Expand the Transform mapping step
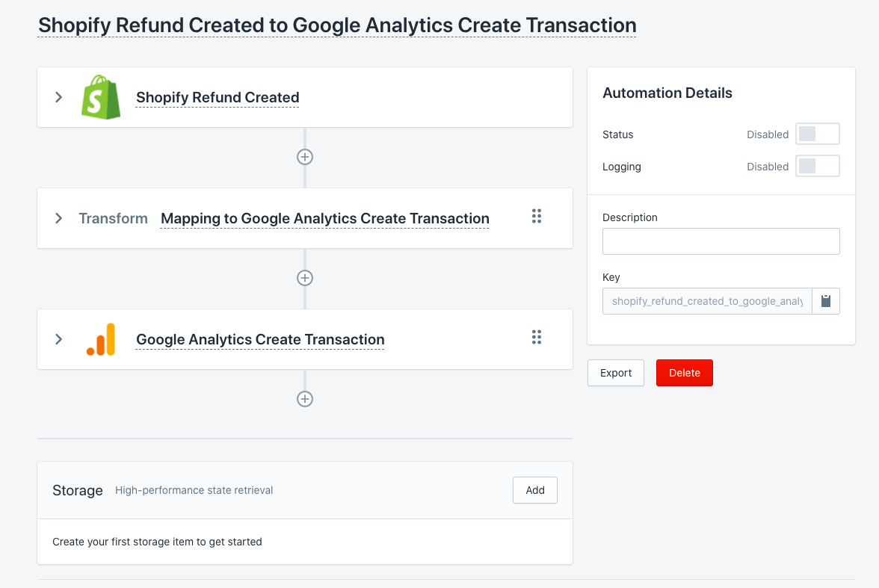This screenshot has width=879, height=588. click(x=59, y=218)
